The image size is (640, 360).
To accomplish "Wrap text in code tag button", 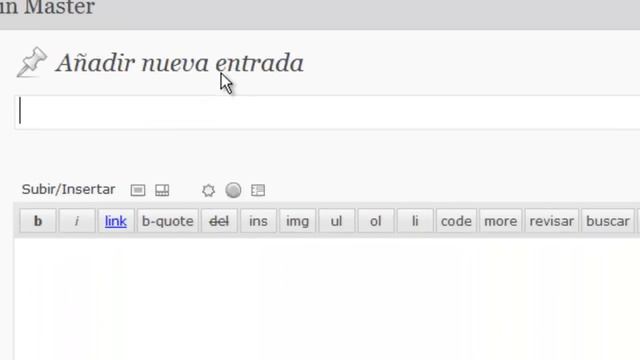I will (456, 221).
